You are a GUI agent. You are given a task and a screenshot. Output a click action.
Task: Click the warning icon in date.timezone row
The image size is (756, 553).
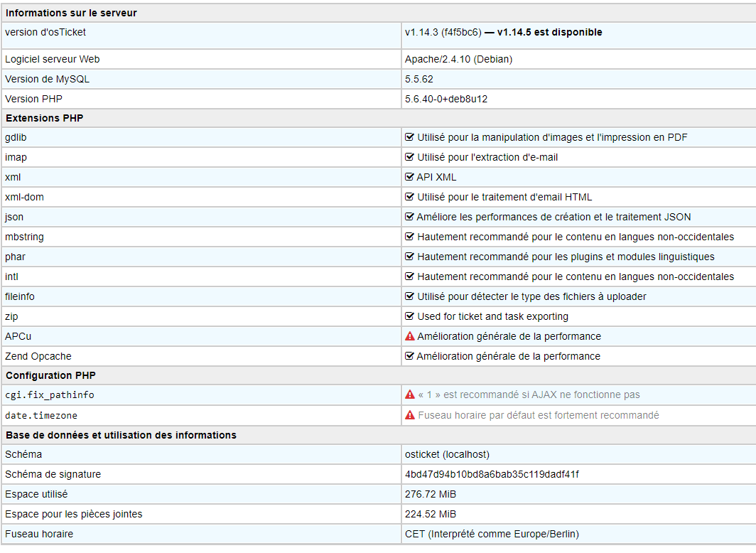point(410,415)
